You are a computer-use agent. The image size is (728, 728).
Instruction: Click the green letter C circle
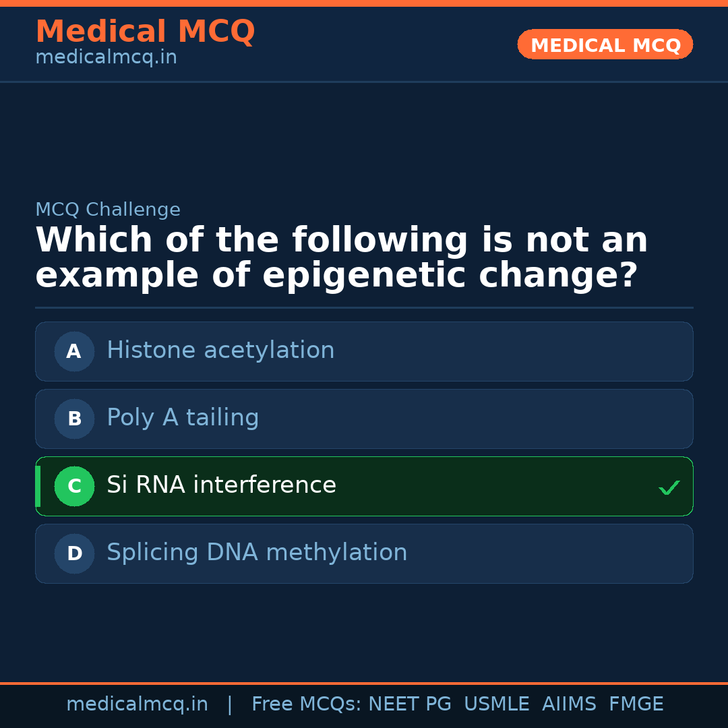[x=74, y=486]
